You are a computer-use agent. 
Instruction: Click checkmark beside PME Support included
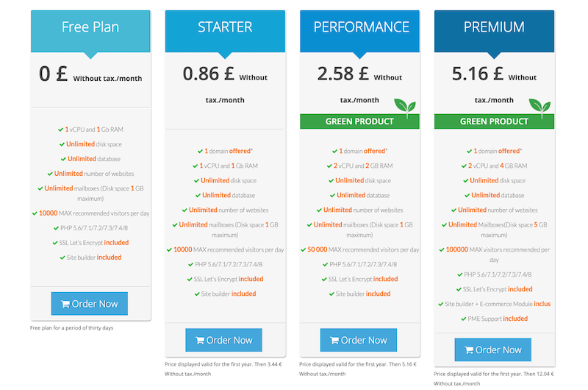464,319
